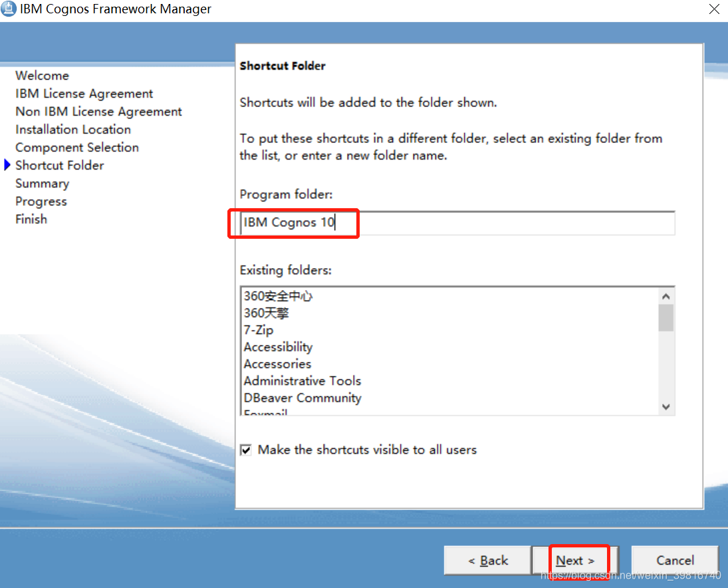
Task: Click the existing folders scrollbar thumb
Action: (666, 318)
